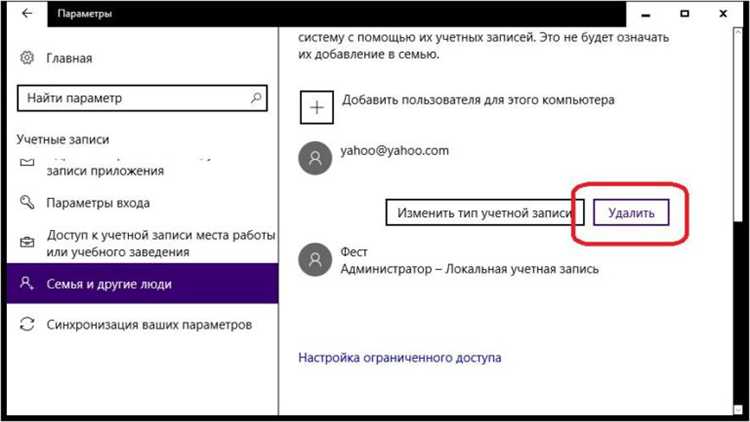Click the envelope icon in sidebar
The image size is (750, 422).
click(x=27, y=163)
